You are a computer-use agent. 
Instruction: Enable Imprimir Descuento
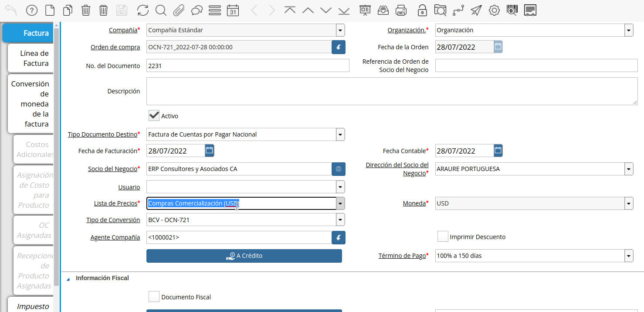point(443,236)
